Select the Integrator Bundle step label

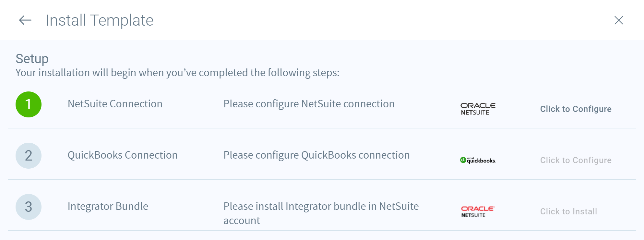[x=108, y=206]
